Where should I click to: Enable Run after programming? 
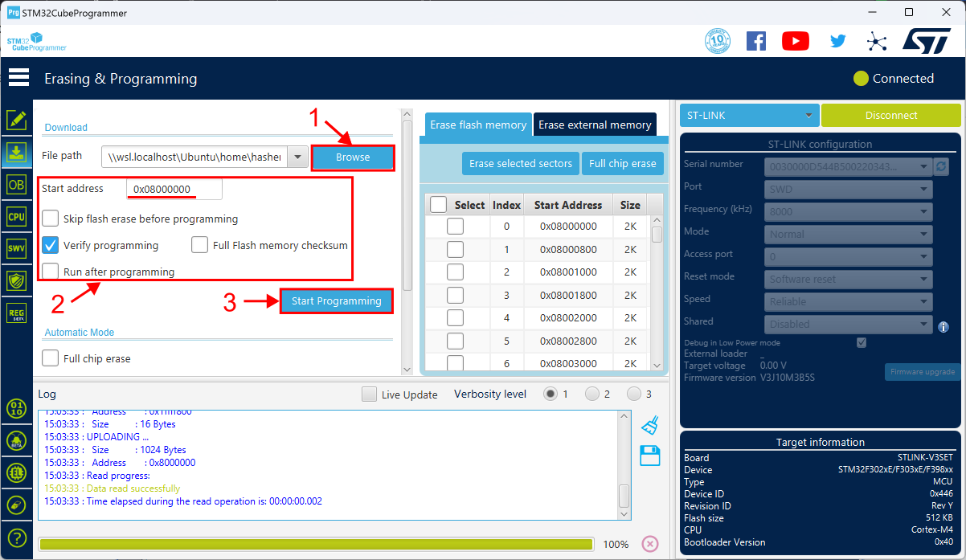[x=51, y=272]
